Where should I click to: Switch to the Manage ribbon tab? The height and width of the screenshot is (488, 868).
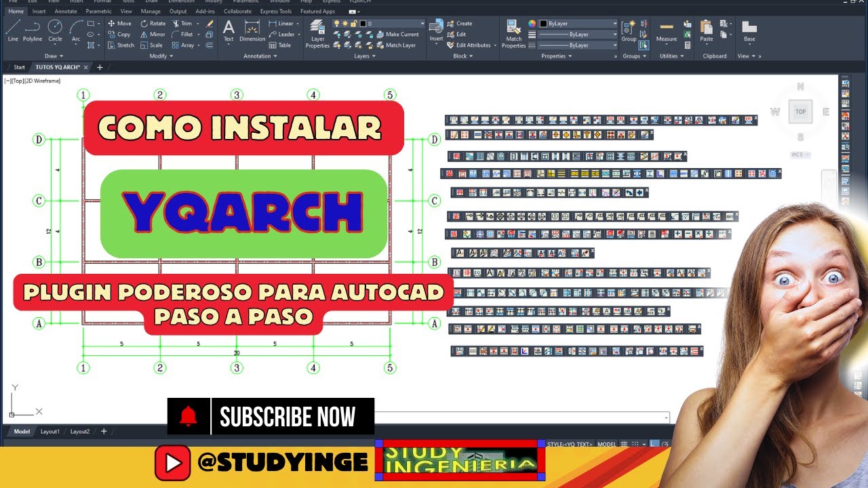(151, 12)
